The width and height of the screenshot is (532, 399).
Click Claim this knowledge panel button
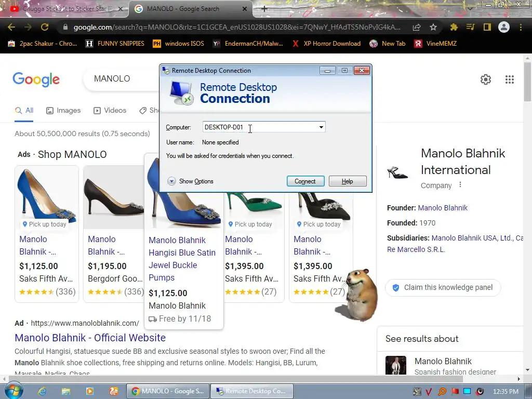(443, 287)
